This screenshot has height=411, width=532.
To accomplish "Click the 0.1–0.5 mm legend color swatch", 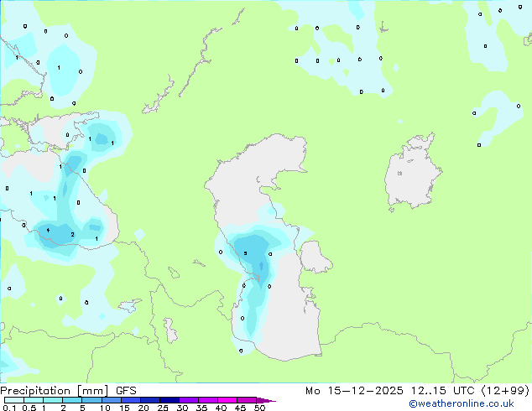I will (x=14, y=400).
